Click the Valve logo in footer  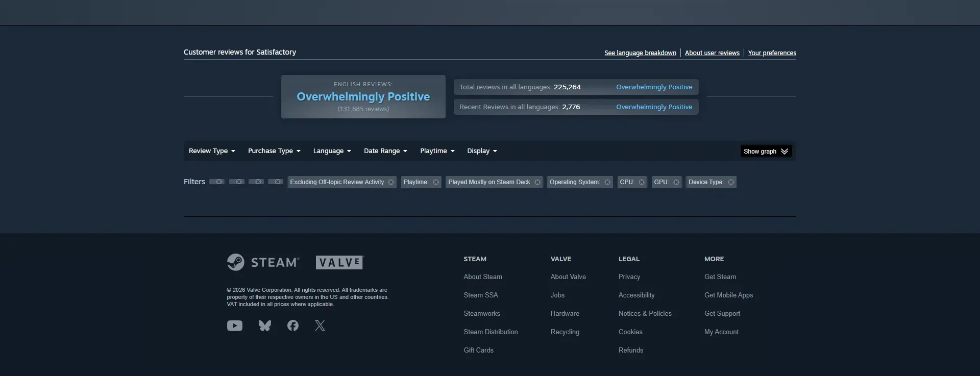pos(339,262)
